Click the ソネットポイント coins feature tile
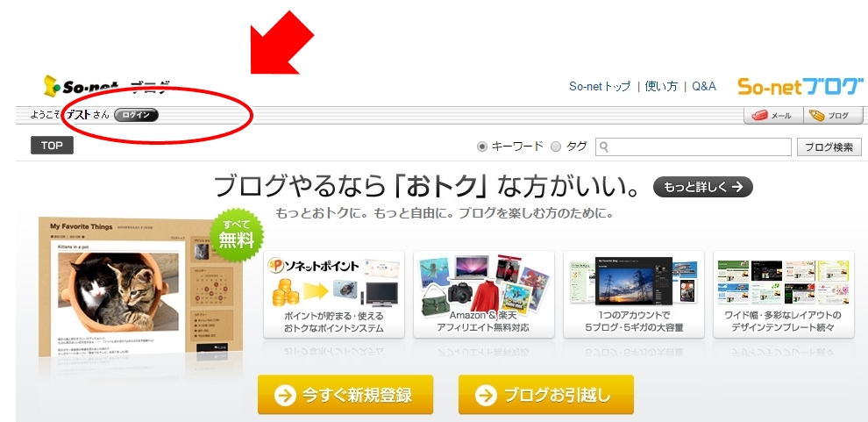This screenshot has width=868, height=422. (334, 294)
